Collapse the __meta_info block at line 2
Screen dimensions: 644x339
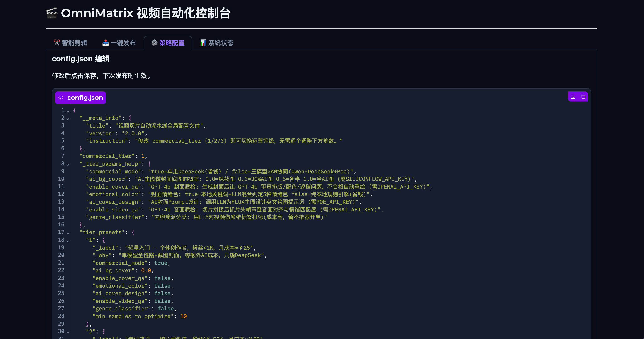pyautogui.click(x=68, y=119)
